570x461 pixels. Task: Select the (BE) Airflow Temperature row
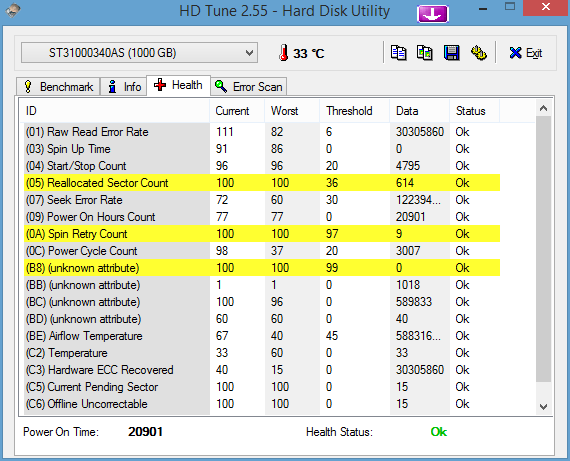point(262,336)
